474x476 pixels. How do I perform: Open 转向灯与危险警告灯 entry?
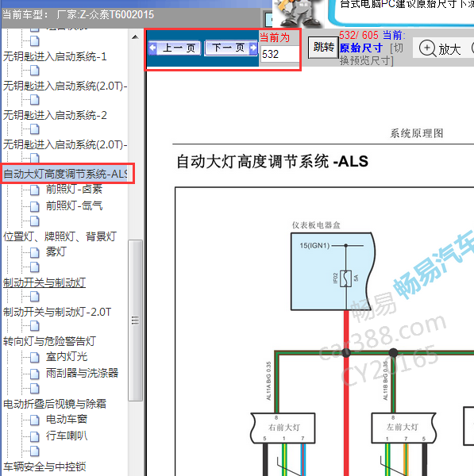pos(49,341)
